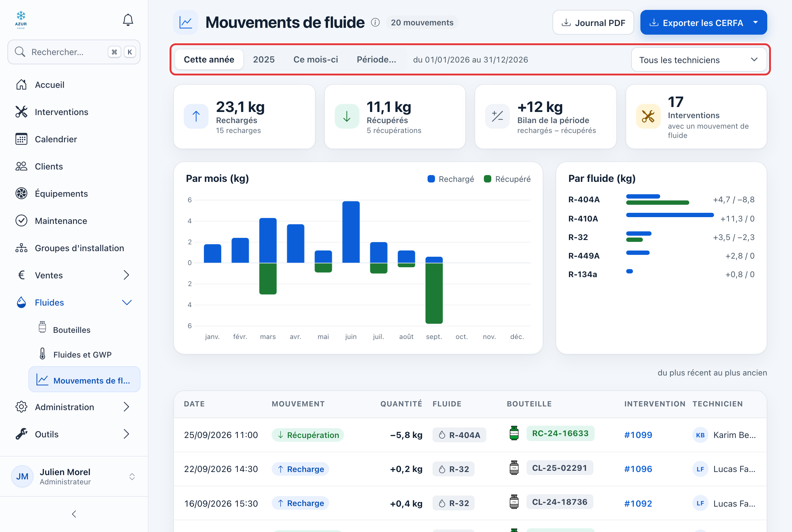Open the Tous les techniciens dropdown
The image size is (792, 532).
[698, 60]
